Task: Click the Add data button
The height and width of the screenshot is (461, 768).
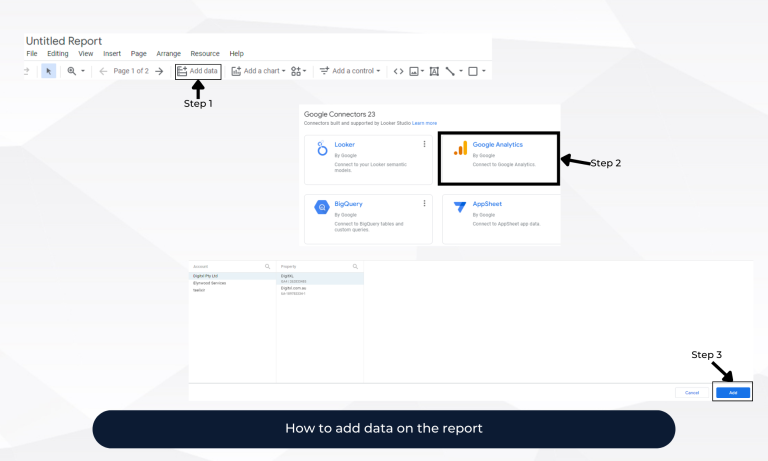Action: coord(197,71)
